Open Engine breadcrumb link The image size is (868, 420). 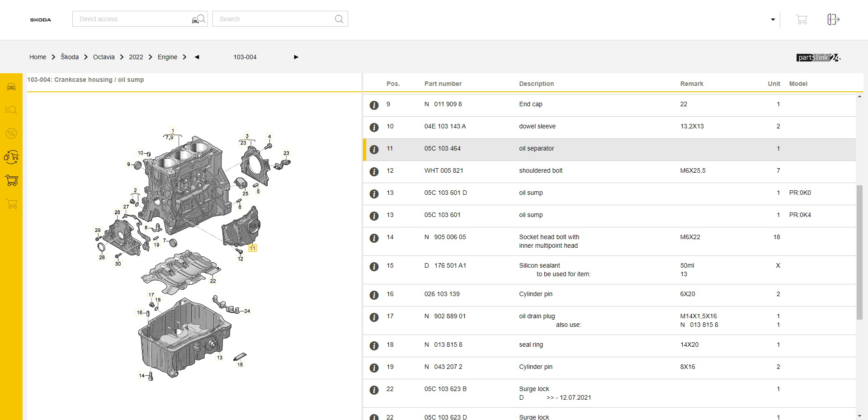click(167, 57)
